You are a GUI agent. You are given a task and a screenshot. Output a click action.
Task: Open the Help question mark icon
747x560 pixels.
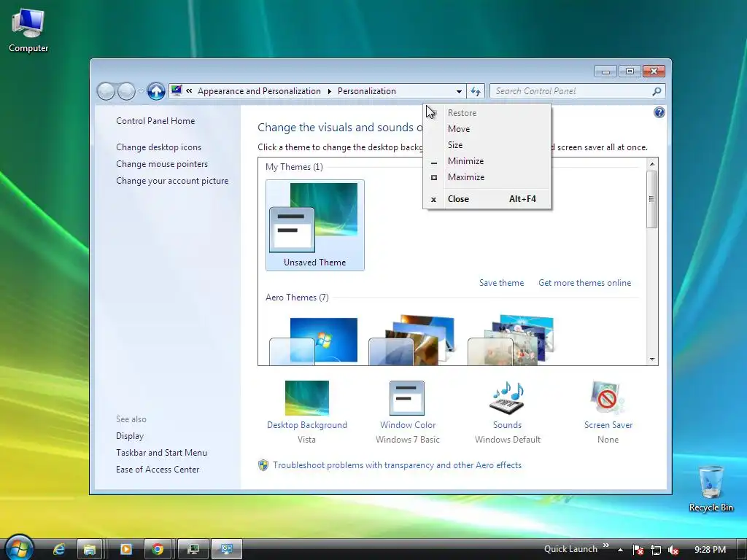coord(659,112)
